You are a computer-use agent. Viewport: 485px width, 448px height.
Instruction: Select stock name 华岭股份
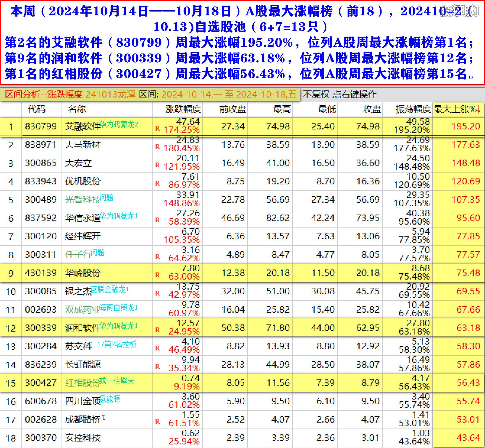[83, 273]
